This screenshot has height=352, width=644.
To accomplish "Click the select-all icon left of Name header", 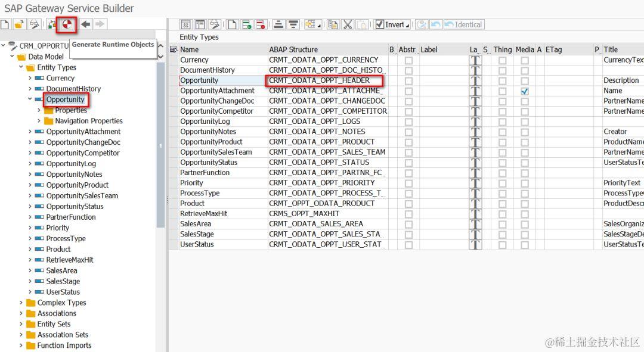I will (x=174, y=49).
